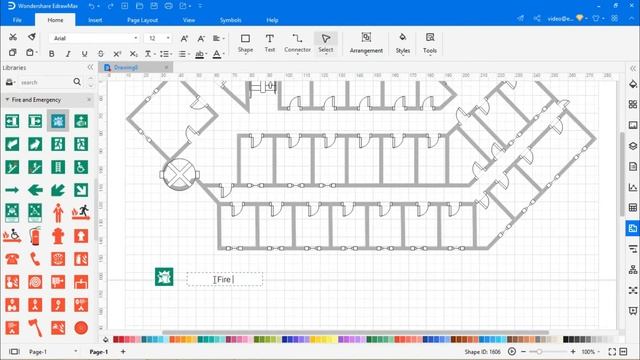Screen dimensions: 640x360
Task: Click the Fire text box on canvas
Action: 224,280
